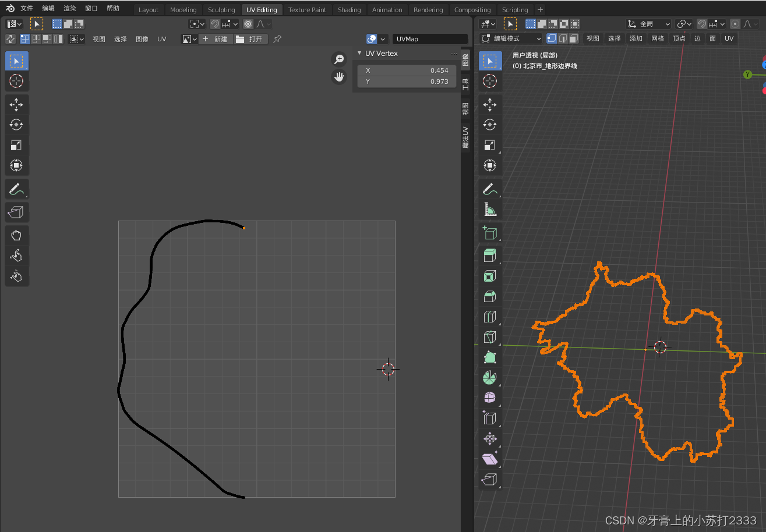The width and height of the screenshot is (766, 532).
Task: Enable edge select mode in 3D viewport
Action: click(x=563, y=38)
